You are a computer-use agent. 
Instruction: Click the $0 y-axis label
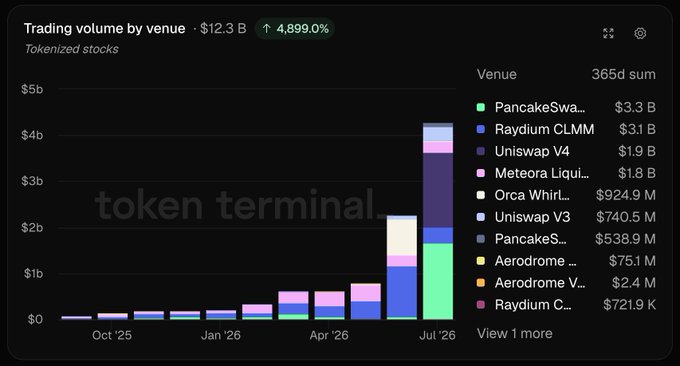(x=35, y=320)
